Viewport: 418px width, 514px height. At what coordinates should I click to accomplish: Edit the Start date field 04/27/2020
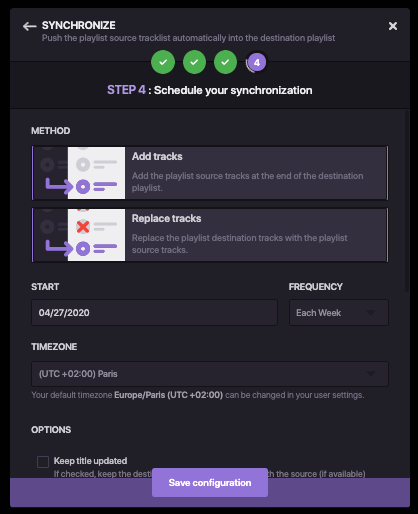pos(154,313)
